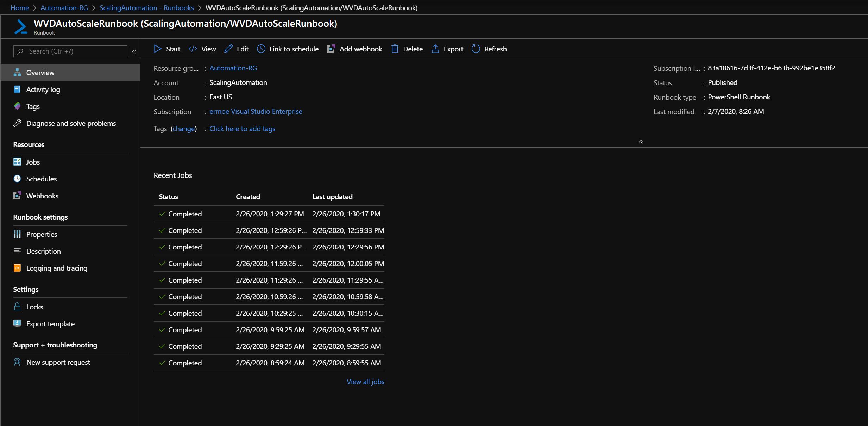Select Logging and tracing menu item
This screenshot has height=426, width=868.
click(x=57, y=268)
